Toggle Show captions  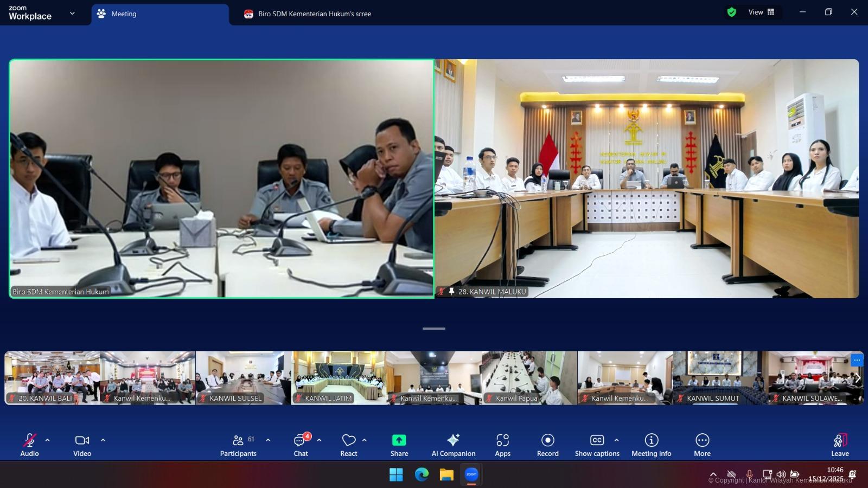click(x=597, y=445)
